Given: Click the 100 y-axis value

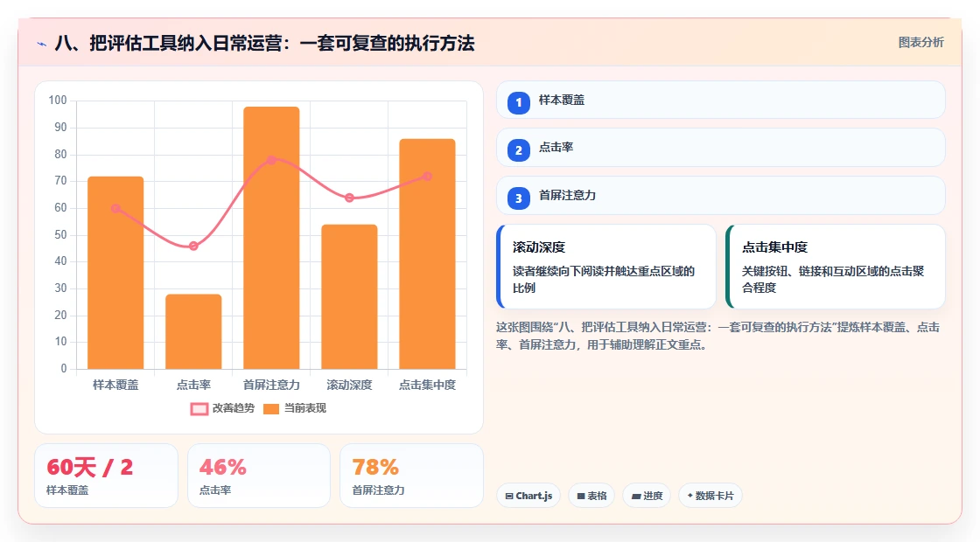Looking at the screenshot, I should point(58,100).
